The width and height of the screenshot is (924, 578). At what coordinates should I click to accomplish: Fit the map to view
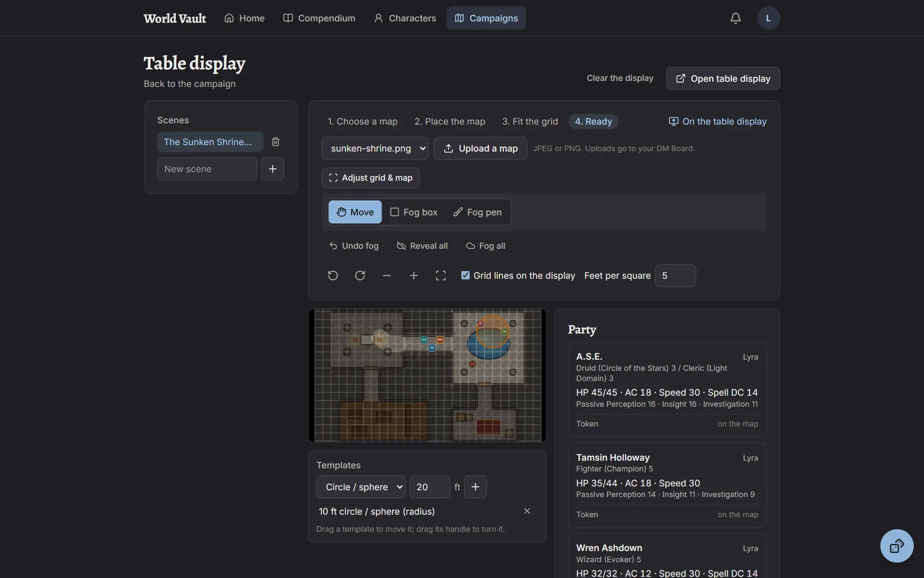[x=441, y=275]
